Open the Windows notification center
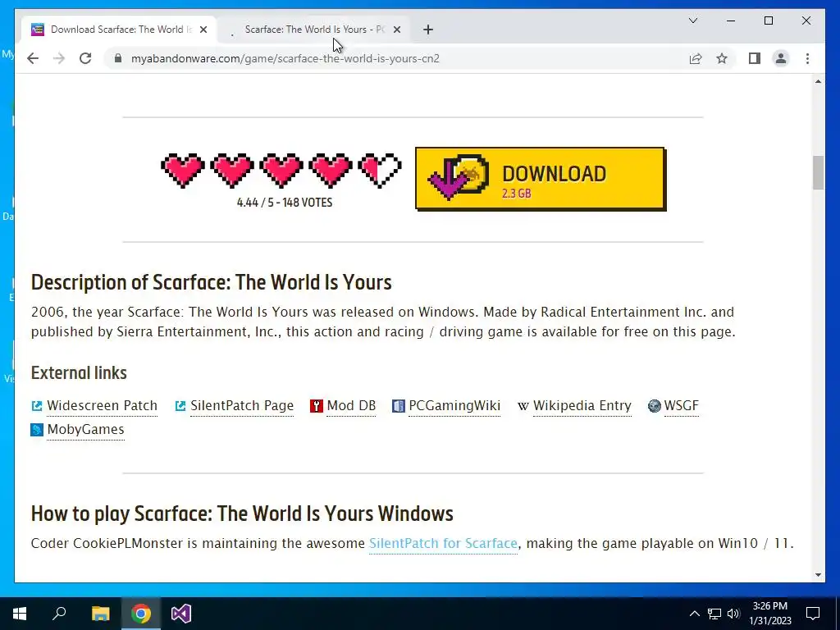The image size is (840, 630). pos(813,614)
